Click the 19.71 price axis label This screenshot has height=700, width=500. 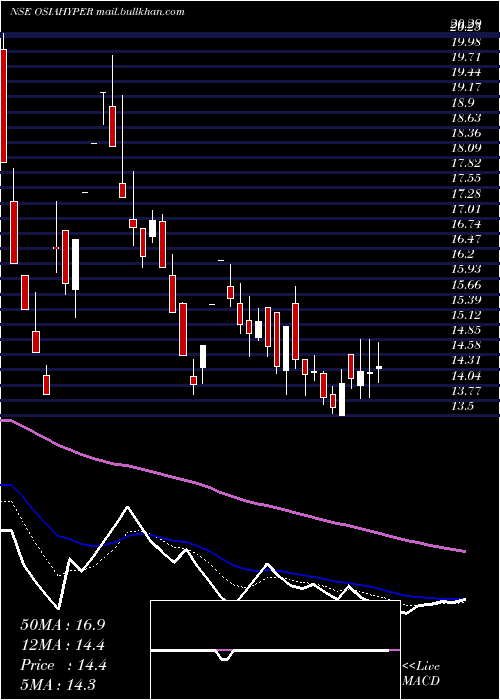466,57
